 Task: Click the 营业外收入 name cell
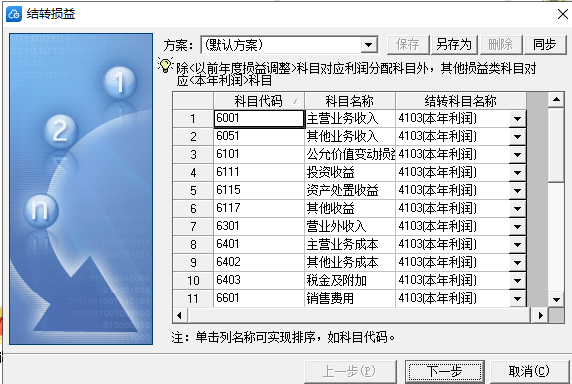[x=350, y=226]
